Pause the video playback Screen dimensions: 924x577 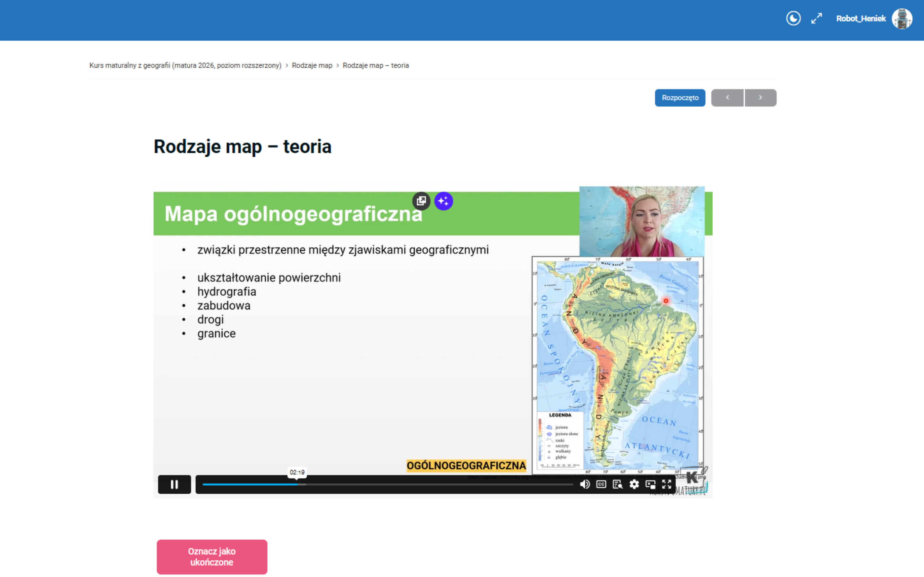tap(174, 484)
